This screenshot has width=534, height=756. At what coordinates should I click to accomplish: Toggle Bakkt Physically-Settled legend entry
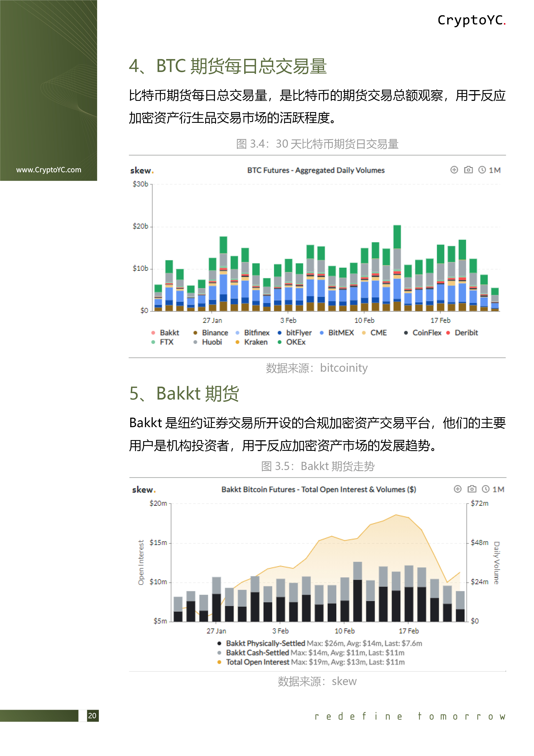(320, 643)
